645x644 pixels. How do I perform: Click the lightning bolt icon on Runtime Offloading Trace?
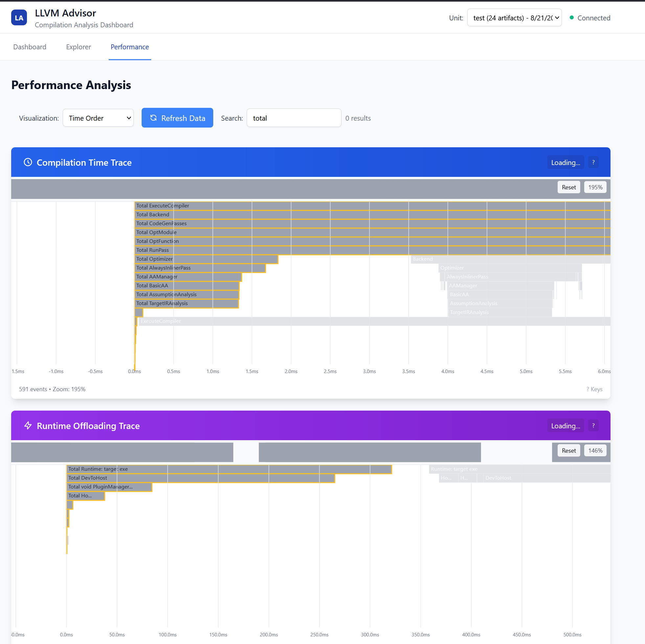28,425
